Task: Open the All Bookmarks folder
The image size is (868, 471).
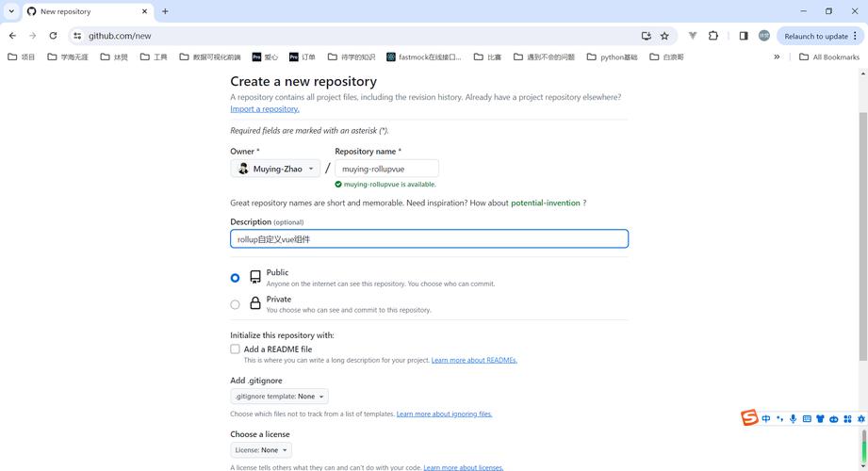Action: pyautogui.click(x=829, y=57)
